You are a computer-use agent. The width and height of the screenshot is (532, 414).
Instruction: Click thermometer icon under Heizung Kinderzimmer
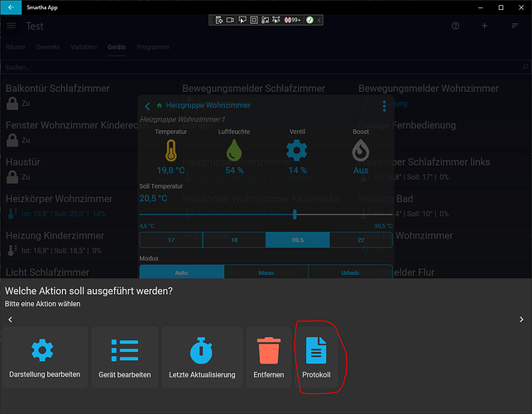12,250
